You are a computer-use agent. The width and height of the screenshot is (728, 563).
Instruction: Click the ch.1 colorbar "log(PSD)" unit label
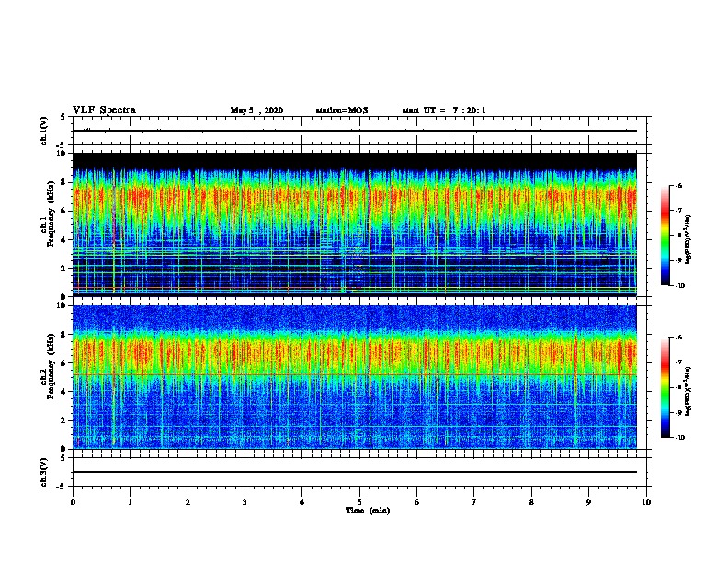tap(688, 239)
